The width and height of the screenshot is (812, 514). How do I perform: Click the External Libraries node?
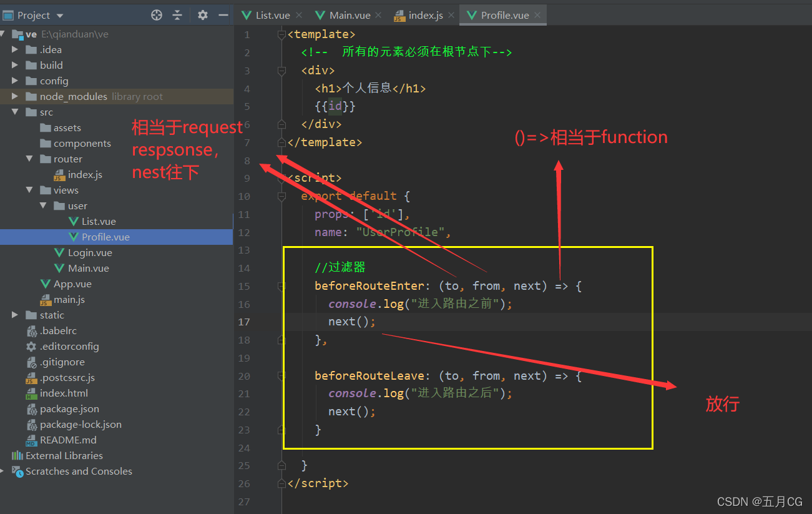(57, 455)
